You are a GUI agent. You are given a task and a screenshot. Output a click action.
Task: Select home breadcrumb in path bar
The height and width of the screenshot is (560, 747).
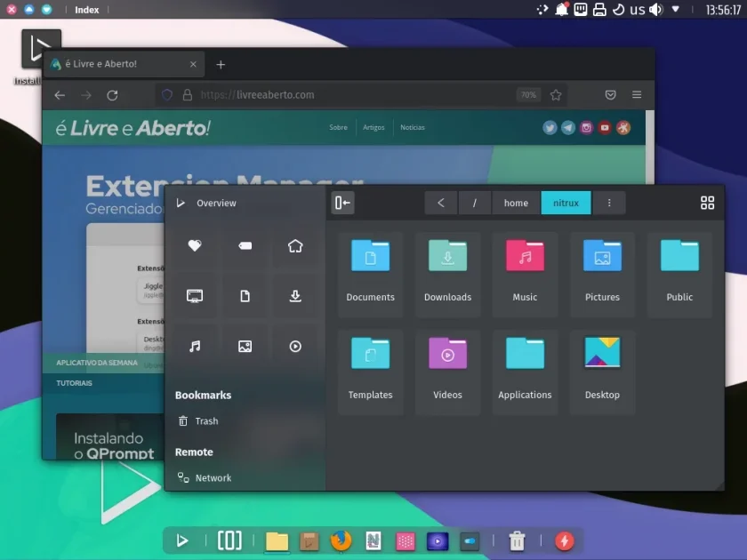click(516, 203)
